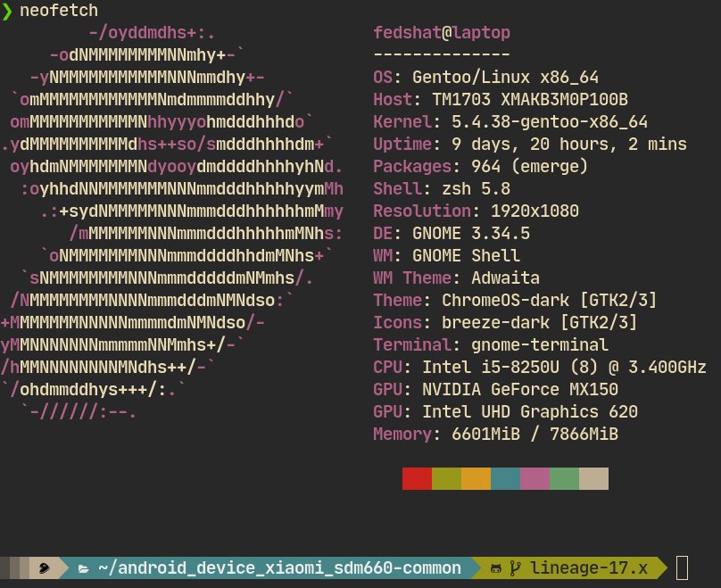Click the orange-yellow color block

click(476, 478)
